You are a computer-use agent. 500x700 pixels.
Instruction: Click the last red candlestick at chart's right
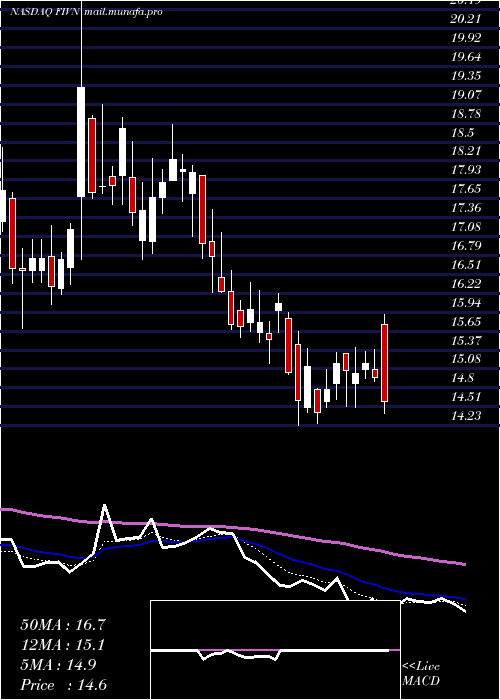tap(384, 363)
